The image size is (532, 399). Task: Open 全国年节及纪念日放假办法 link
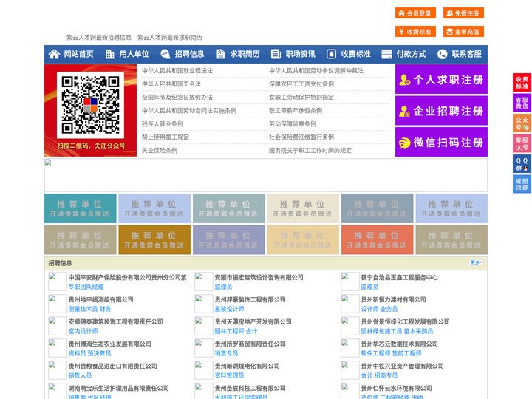[x=177, y=97]
